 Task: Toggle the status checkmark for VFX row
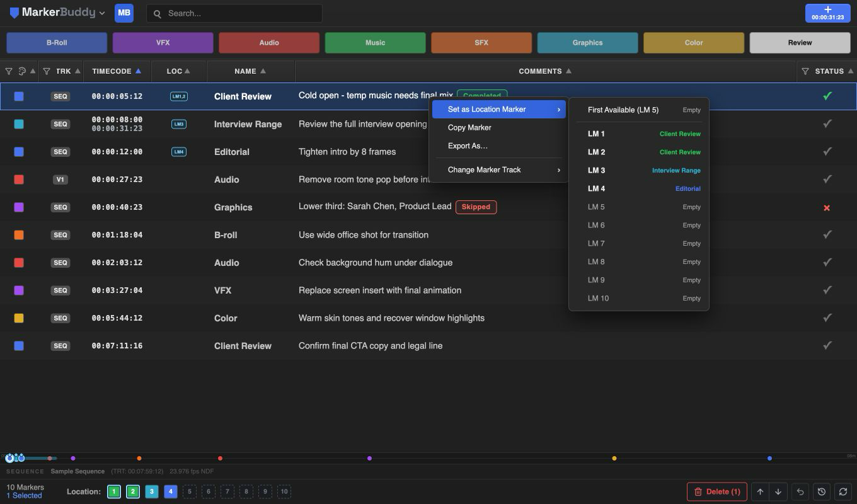point(827,290)
